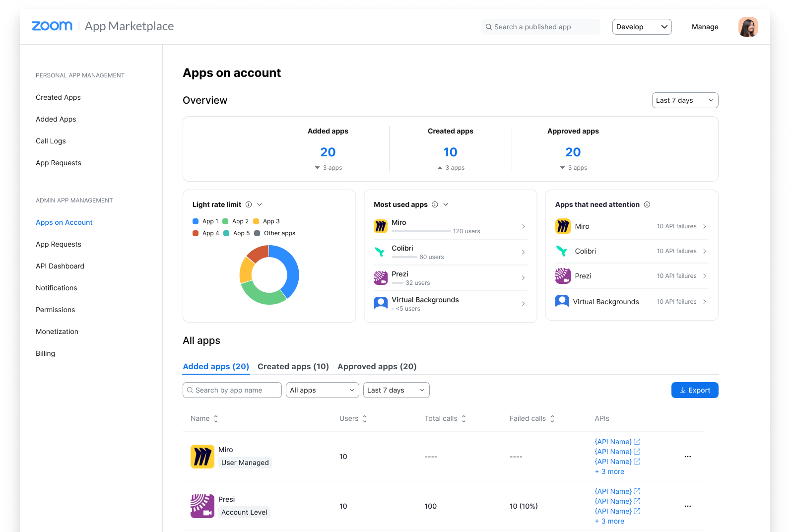Click the + 3 more link for Miro
This screenshot has width=794, height=532.
[x=609, y=471]
